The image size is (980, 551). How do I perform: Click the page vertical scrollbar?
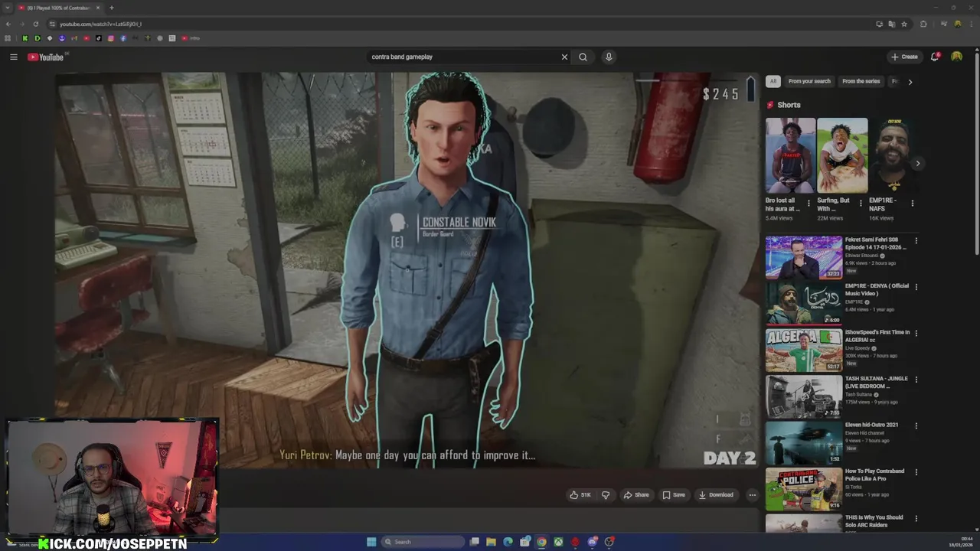coord(977,153)
